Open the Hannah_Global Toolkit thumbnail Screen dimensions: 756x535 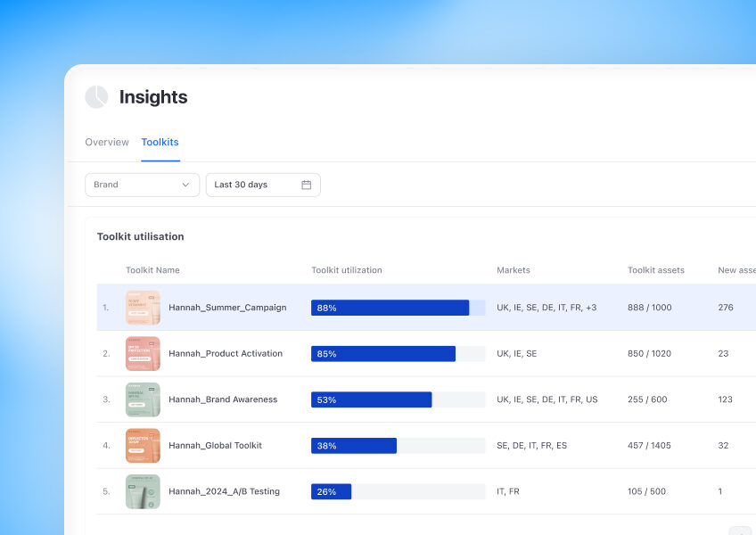tap(143, 445)
